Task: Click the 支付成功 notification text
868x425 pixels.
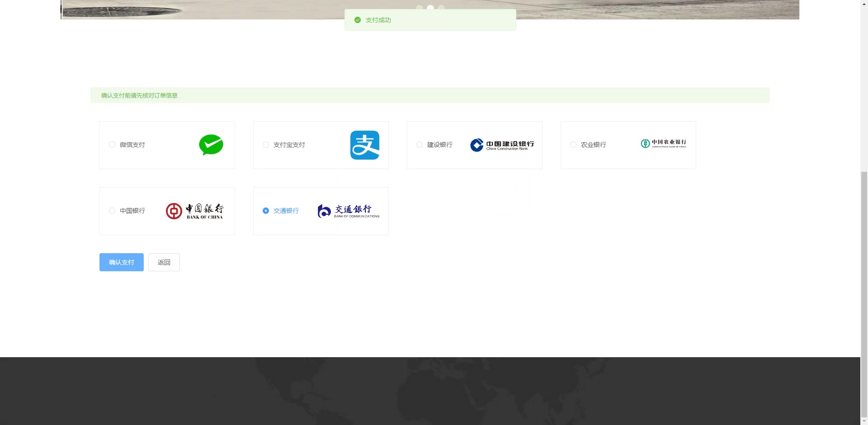Action: click(x=378, y=20)
